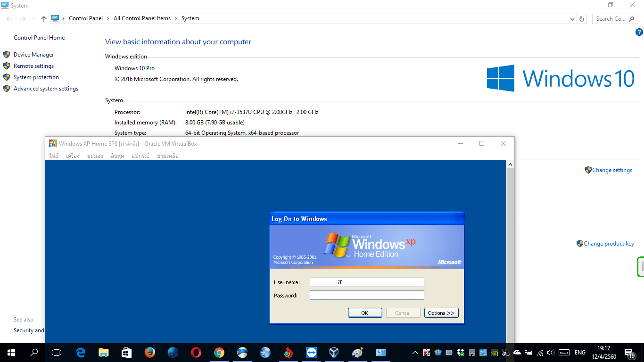
Task: Launch Firefox from the taskbar
Action: point(150,352)
